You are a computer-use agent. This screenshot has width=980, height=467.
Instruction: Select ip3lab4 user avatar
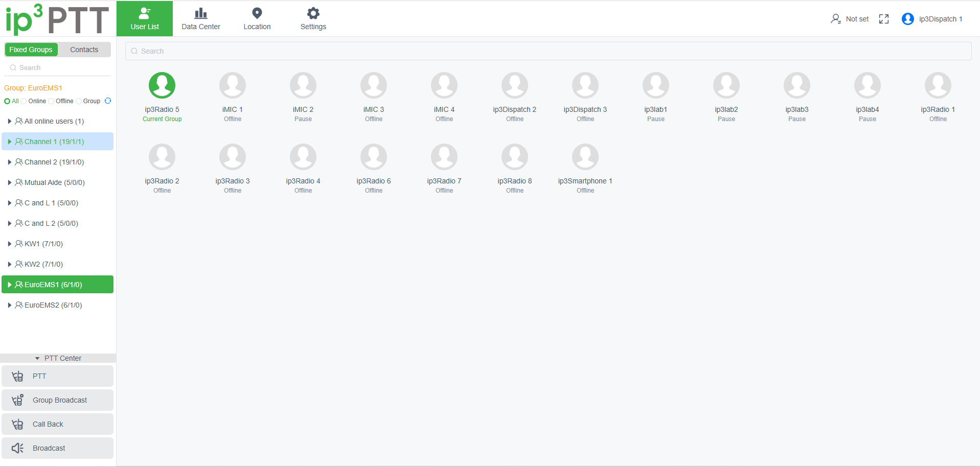pyautogui.click(x=868, y=85)
